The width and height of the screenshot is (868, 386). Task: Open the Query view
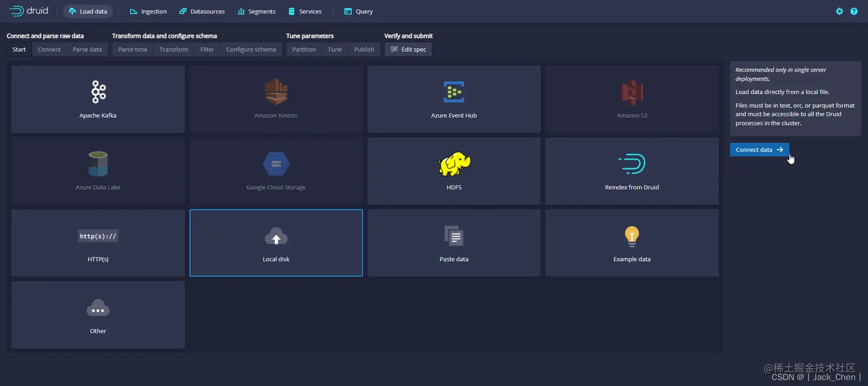(x=358, y=11)
